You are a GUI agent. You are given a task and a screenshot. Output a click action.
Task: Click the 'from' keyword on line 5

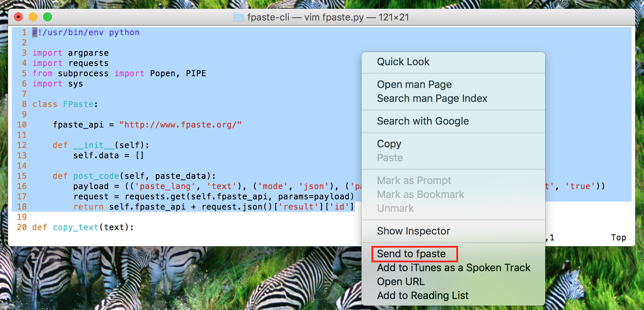42,74
